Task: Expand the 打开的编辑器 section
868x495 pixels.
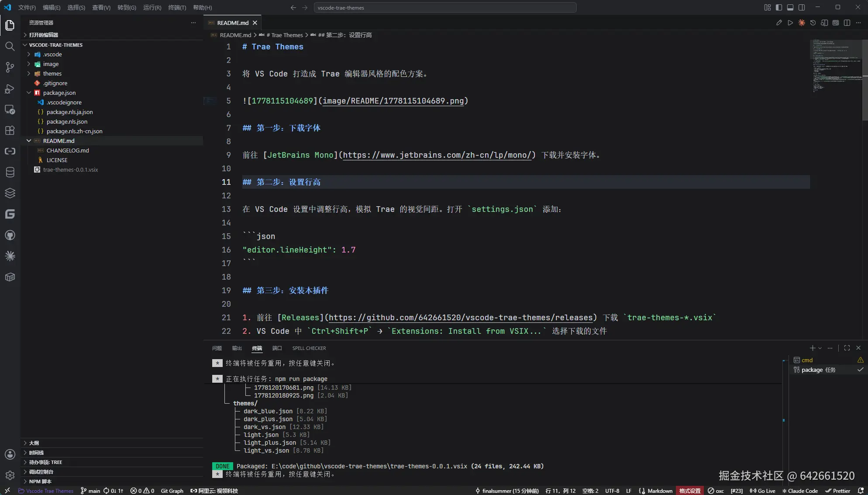Action: [x=112, y=35]
